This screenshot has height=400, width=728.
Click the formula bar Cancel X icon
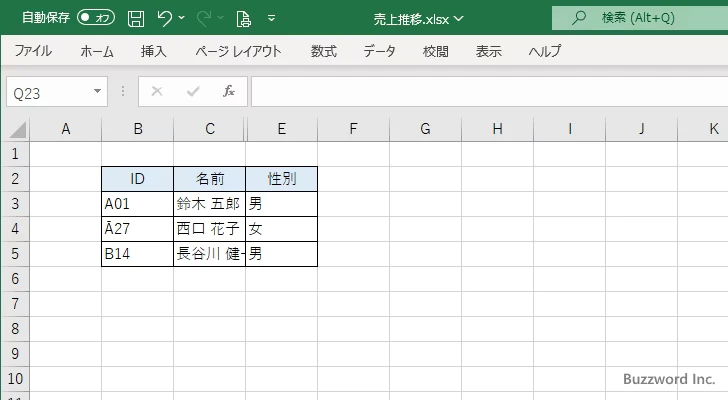point(157,91)
